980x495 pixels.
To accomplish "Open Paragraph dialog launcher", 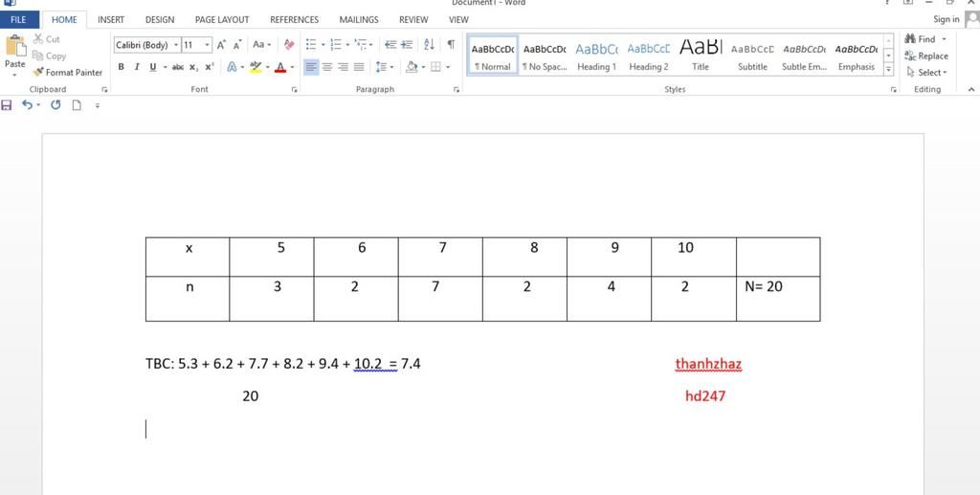I will click(x=457, y=91).
